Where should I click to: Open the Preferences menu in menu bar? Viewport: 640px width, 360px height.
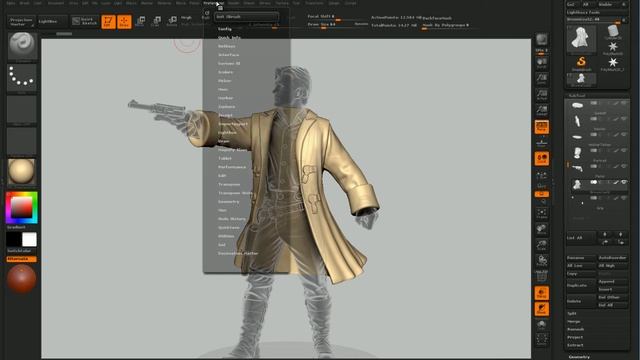coord(214,3)
